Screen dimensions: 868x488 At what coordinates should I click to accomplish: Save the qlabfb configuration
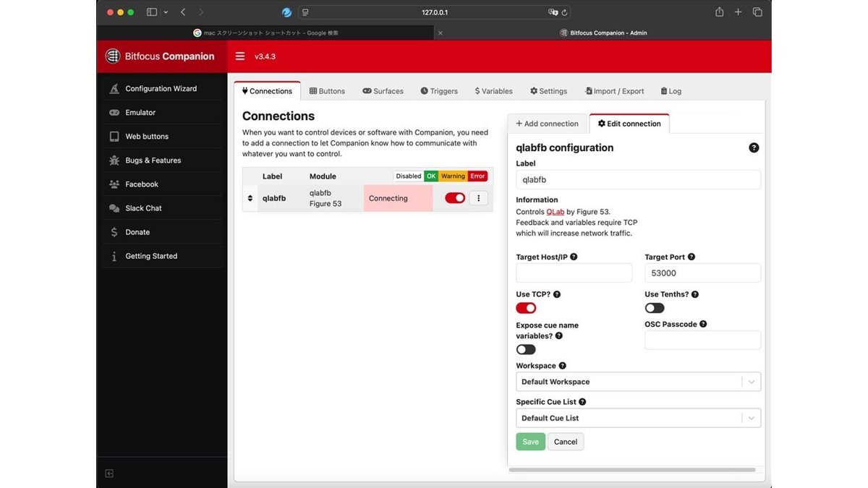click(x=530, y=442)
